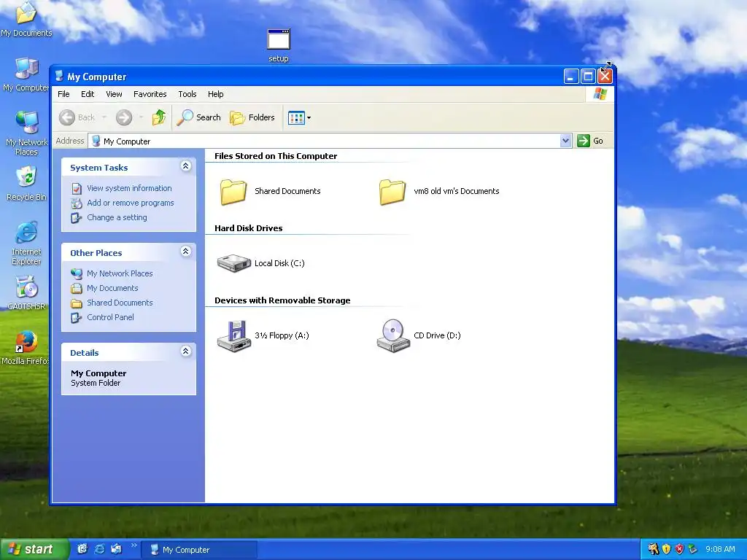Open My Documents link in sidebar
Screen dimensions: 747x560
[x=112, y=288]
